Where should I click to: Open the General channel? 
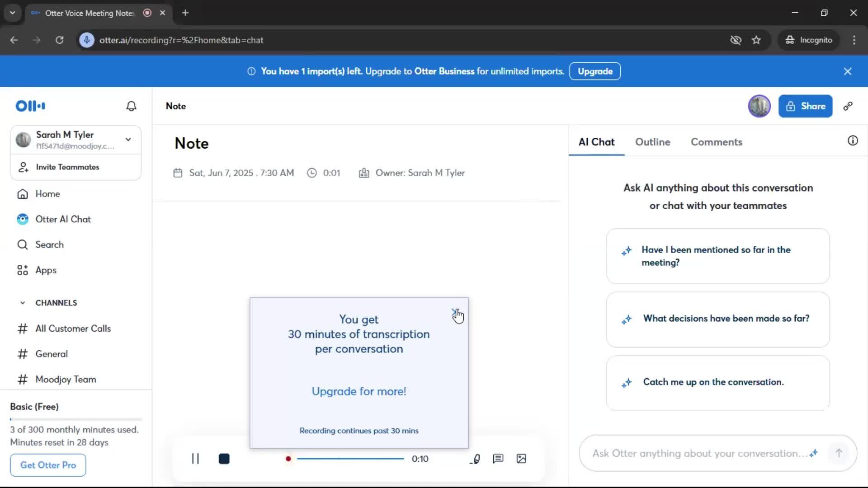click(52, 354)
